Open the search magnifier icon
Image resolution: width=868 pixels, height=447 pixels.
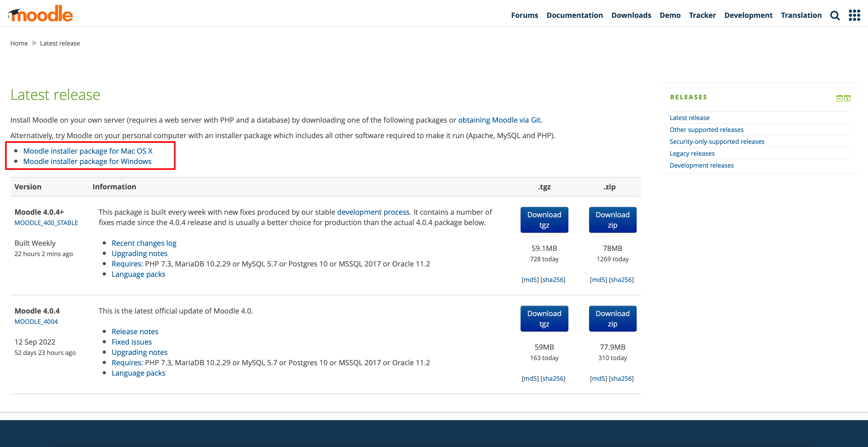pyautogui.click(x=835, y=15)
